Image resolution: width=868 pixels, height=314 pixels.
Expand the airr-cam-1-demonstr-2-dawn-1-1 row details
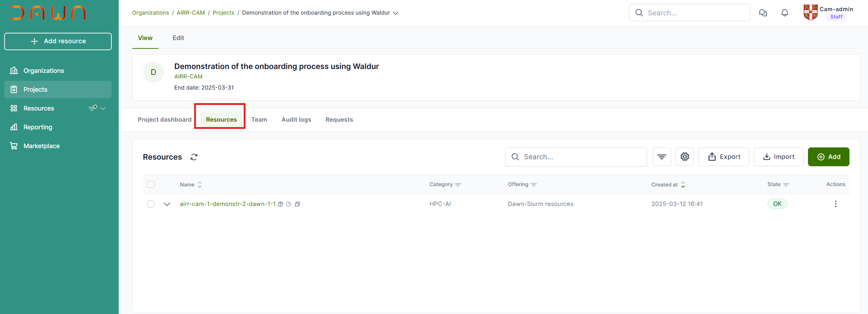coord(167,204)
